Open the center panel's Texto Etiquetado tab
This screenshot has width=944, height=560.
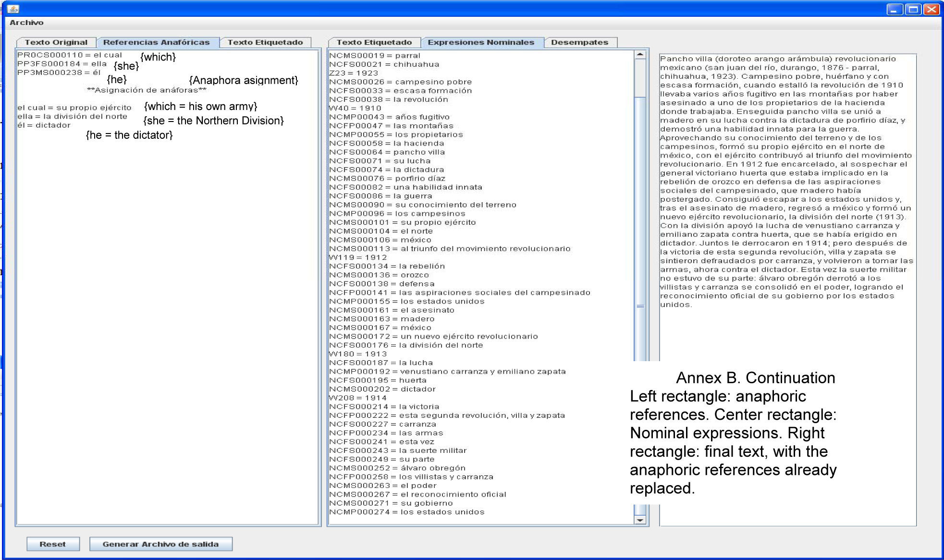pos(374,42)
